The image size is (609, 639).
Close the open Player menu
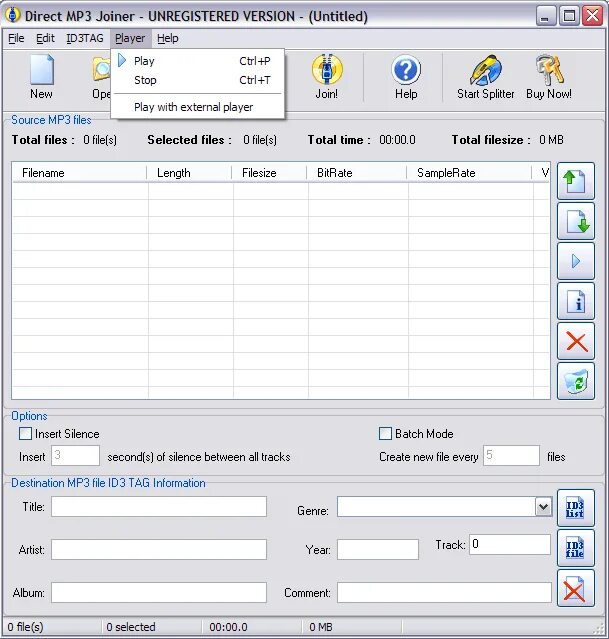(130, 38)
